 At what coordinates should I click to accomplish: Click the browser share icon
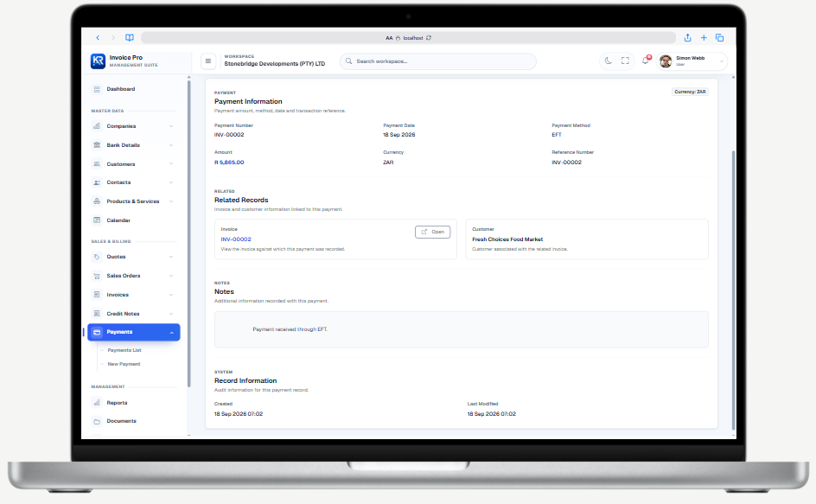pos(687,37)
